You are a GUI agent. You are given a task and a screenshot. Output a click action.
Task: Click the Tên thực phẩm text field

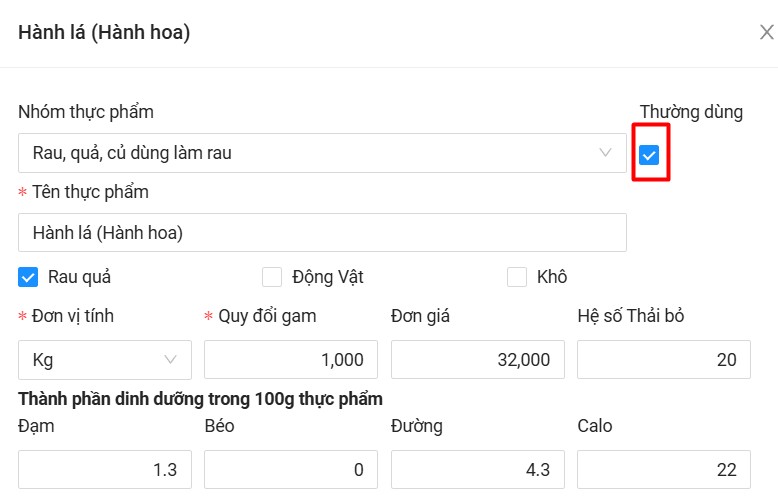pyautogui.click(x=322, y=233)
